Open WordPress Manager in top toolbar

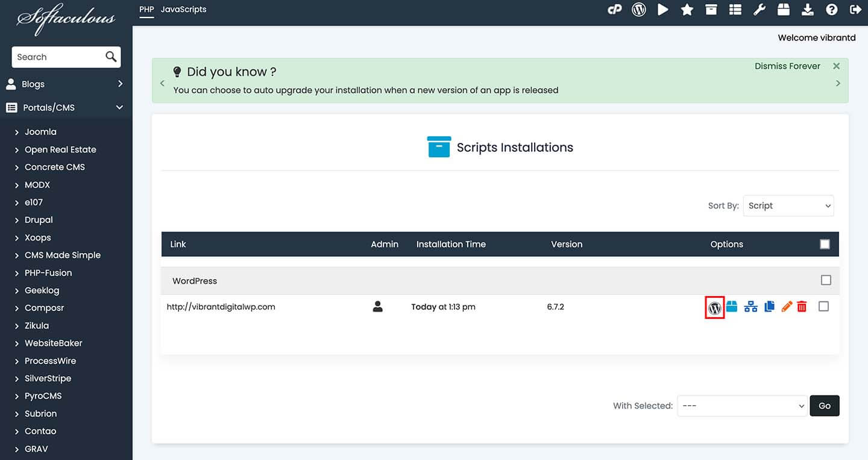639,9
